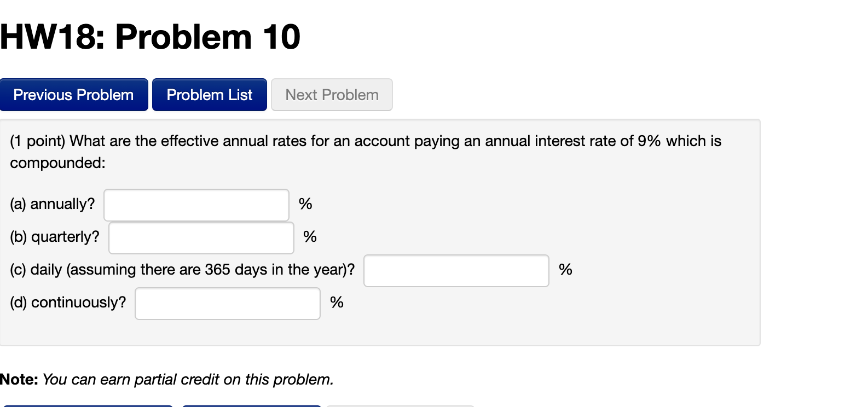This screenshot has width=868, height=407.
Task: Open the Problem List
Action: coord(209,95)
